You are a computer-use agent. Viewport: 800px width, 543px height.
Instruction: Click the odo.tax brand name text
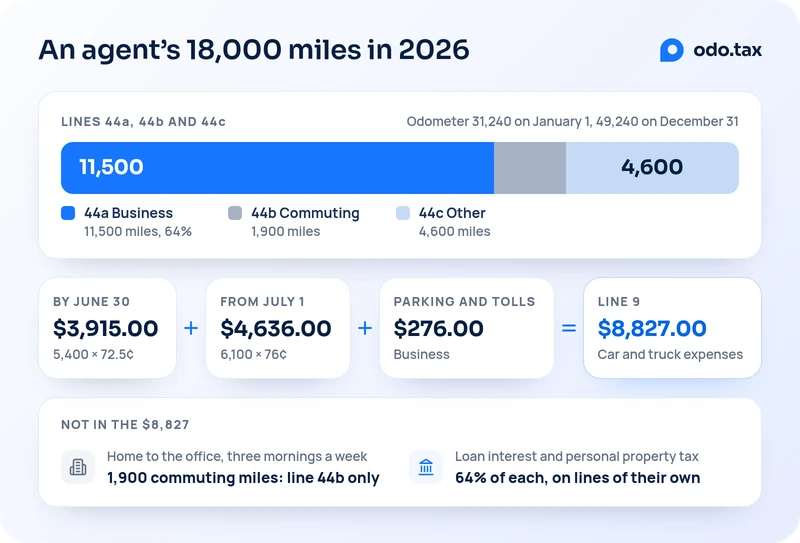pos(728,50)
